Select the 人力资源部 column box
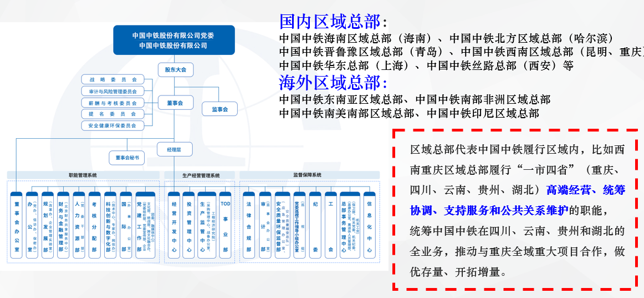The width and height of the screenshot is (644, 298). (x=79, y=225)
